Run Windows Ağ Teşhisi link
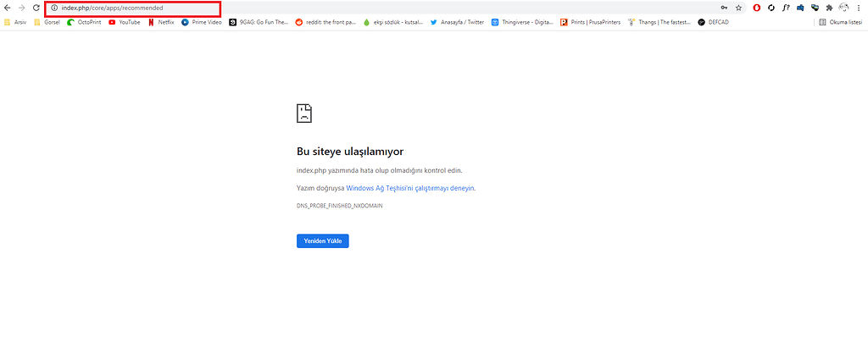868x337 pixels. 410,188
